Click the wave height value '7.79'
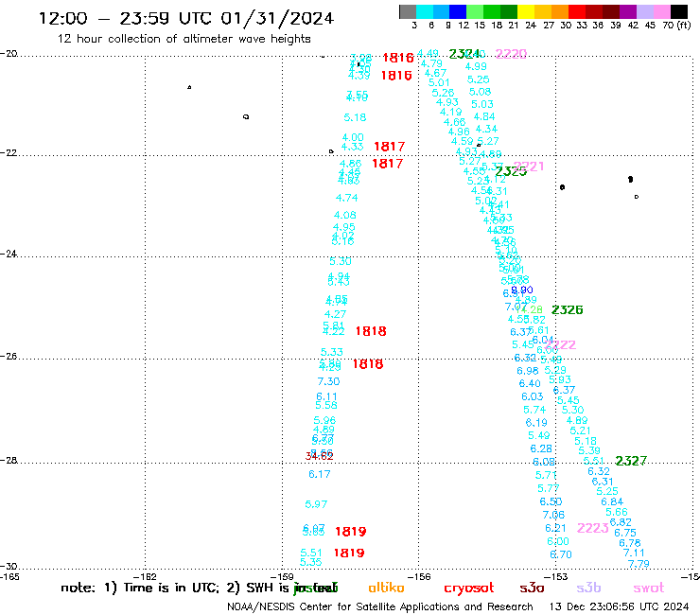700x615 pixels. (639, 564)
